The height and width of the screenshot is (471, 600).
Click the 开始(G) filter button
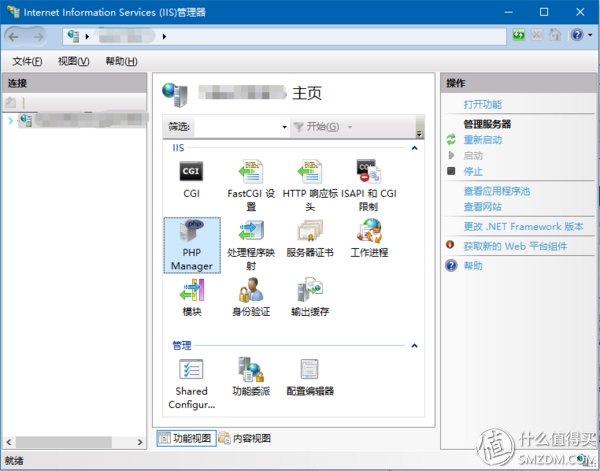(318, 127)
